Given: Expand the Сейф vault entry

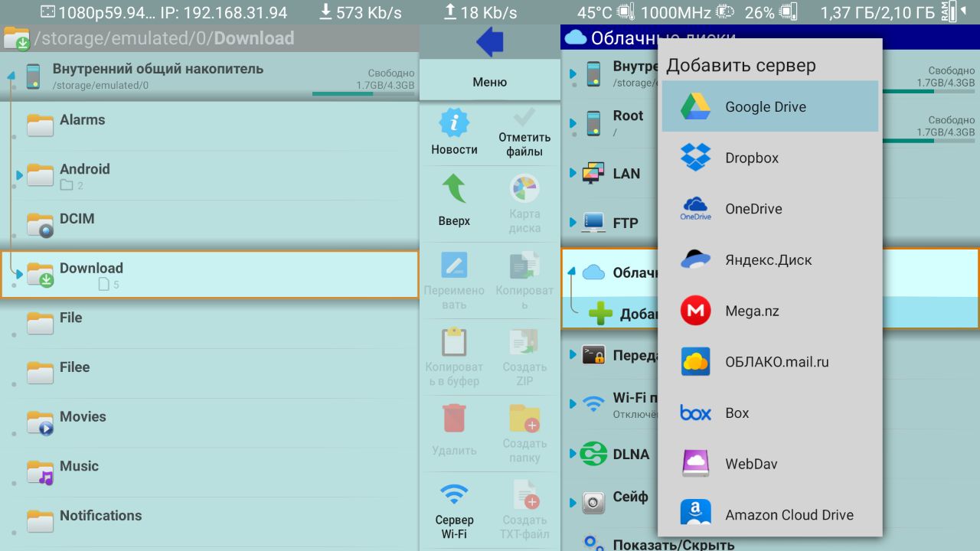Looking at the screenshot, I should pos(573,503).
